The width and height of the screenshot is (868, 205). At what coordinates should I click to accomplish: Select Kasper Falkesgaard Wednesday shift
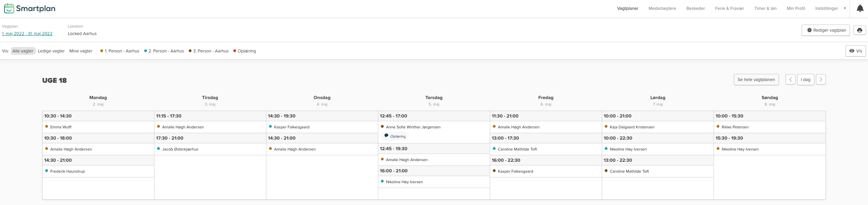322,127
